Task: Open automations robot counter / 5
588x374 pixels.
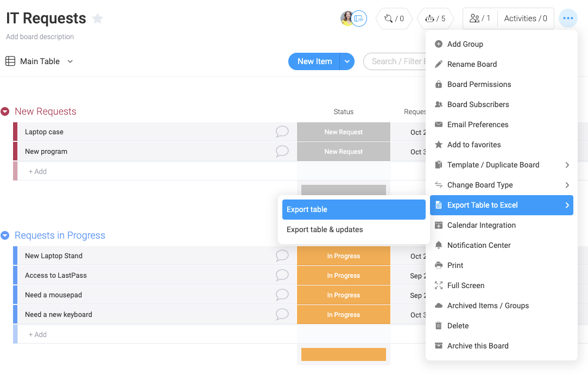Action: pos(435,18)
